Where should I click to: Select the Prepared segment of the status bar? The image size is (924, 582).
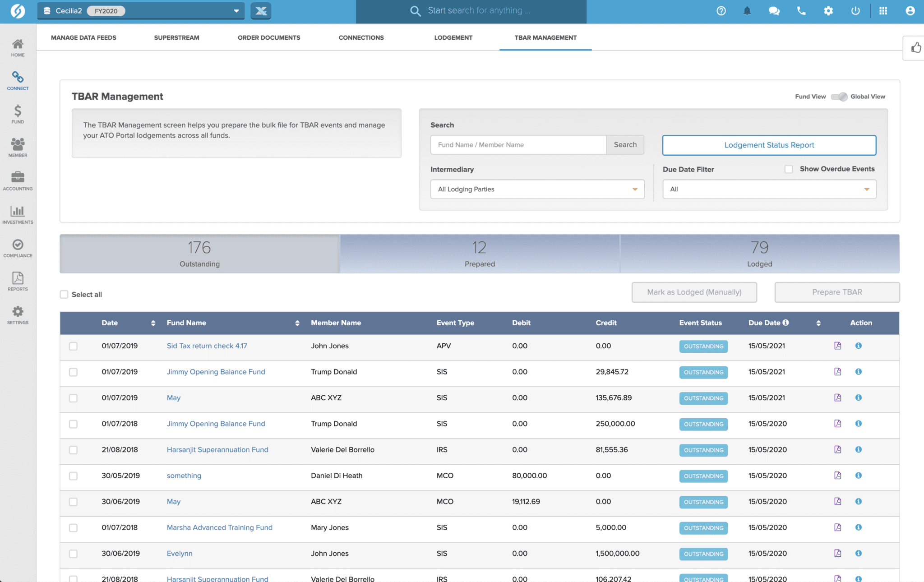pyautogui.click(x=480, y=254)
